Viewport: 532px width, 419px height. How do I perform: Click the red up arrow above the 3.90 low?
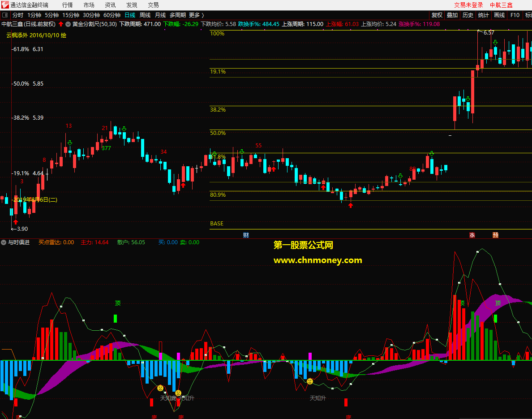16,222
